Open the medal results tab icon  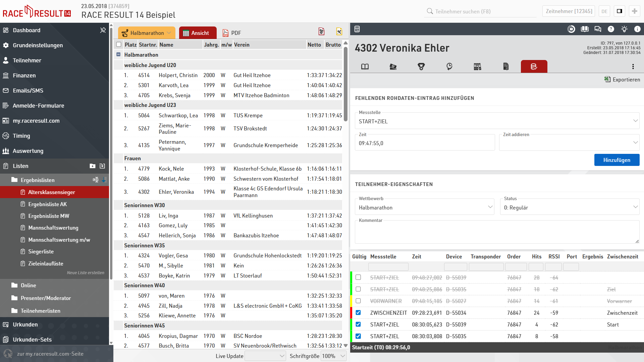[421, 67]
